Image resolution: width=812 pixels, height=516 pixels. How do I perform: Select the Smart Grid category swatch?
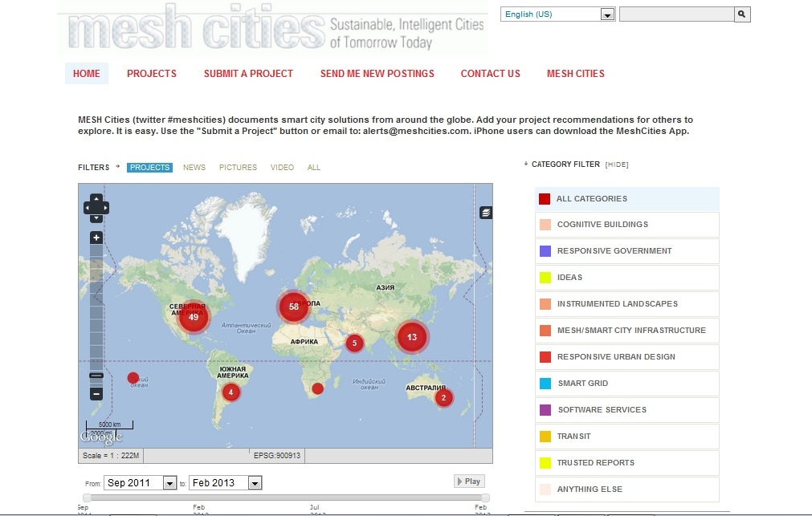tap(545, 384)
